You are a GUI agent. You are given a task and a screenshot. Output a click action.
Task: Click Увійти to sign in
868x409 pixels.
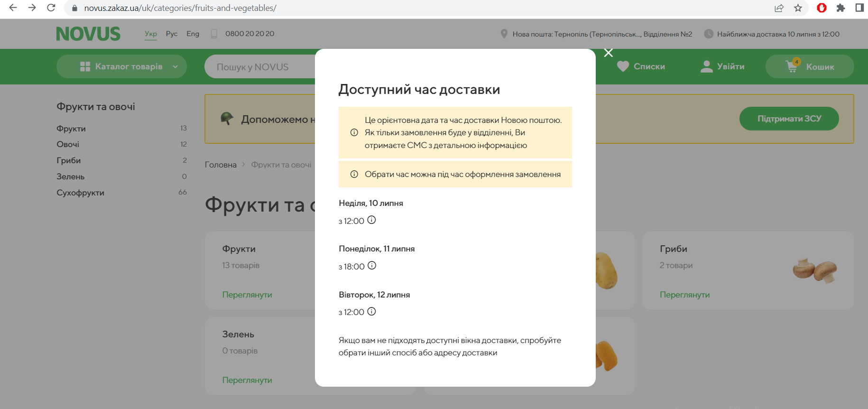click(722, 67)
